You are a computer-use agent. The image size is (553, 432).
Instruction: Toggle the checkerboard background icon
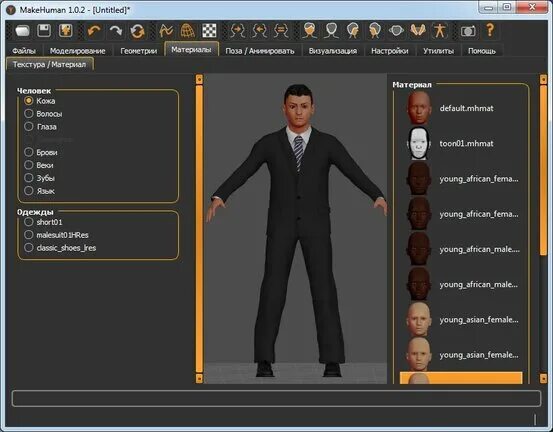(209, 31)
